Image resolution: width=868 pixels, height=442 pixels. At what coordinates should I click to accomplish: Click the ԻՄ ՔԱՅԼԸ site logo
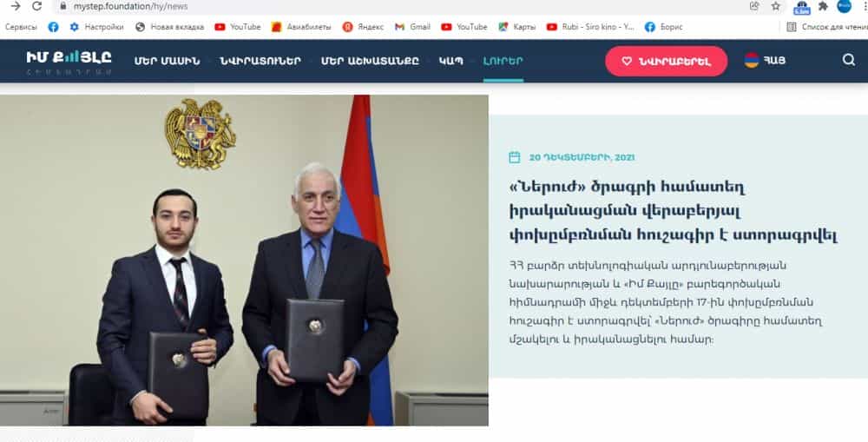(69, 62)
